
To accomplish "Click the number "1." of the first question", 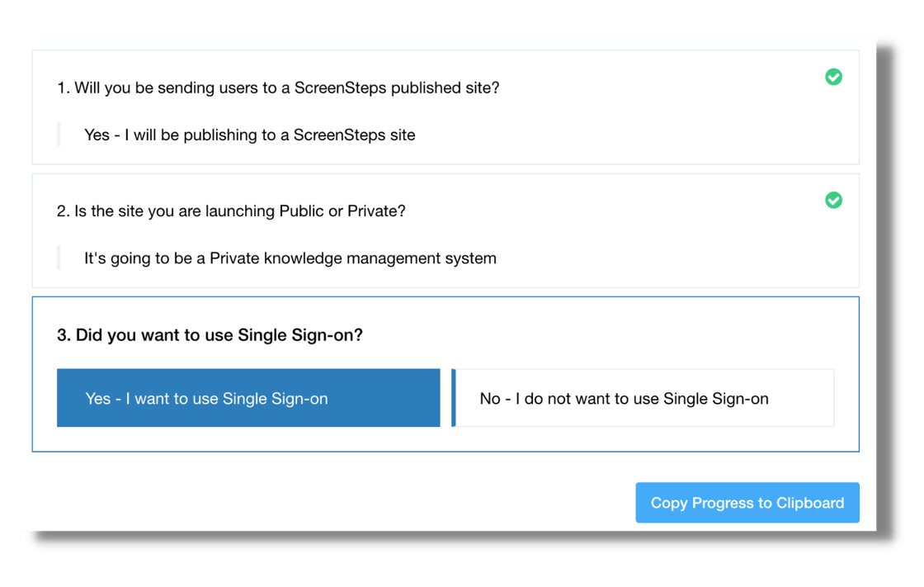I will pyautogui.click(x=64, y=88).
